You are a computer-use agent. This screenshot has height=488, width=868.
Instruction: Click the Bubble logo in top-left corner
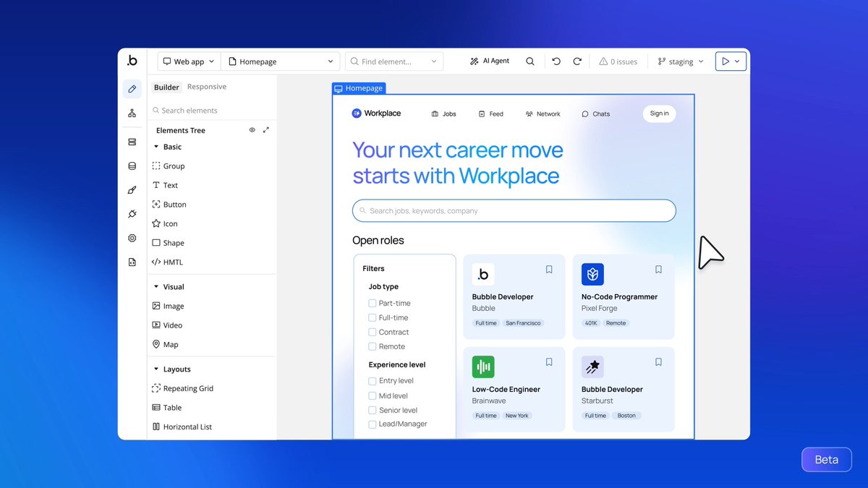[x=132, y=61]
